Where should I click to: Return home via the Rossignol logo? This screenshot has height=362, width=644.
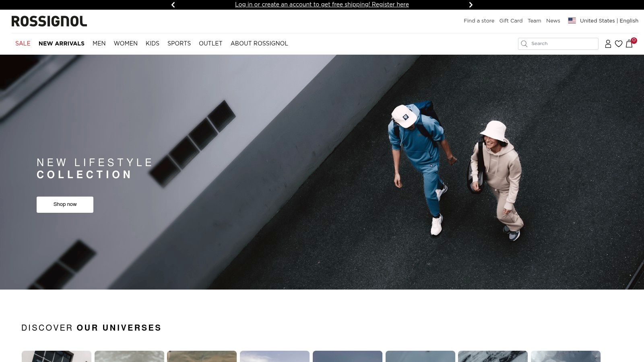49,21
